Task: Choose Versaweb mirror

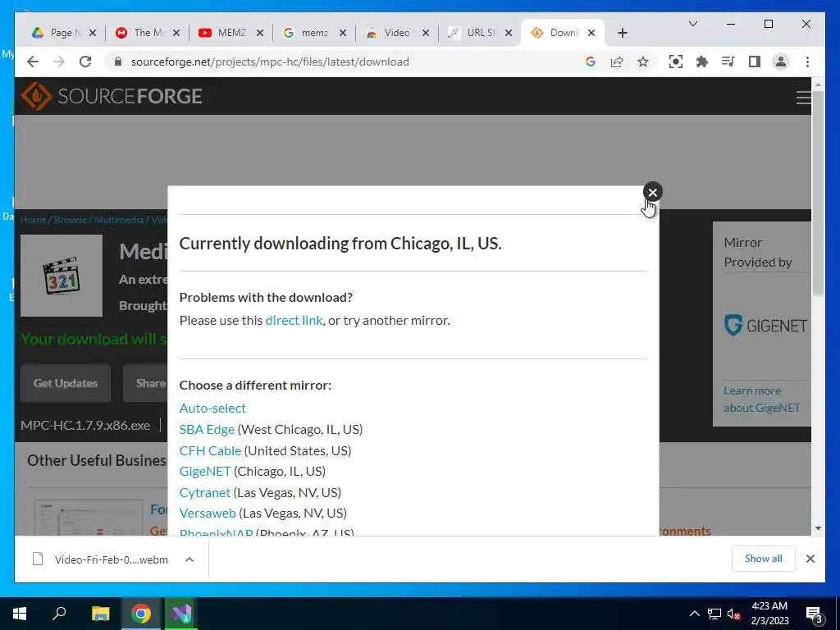Action: (208, 514)
